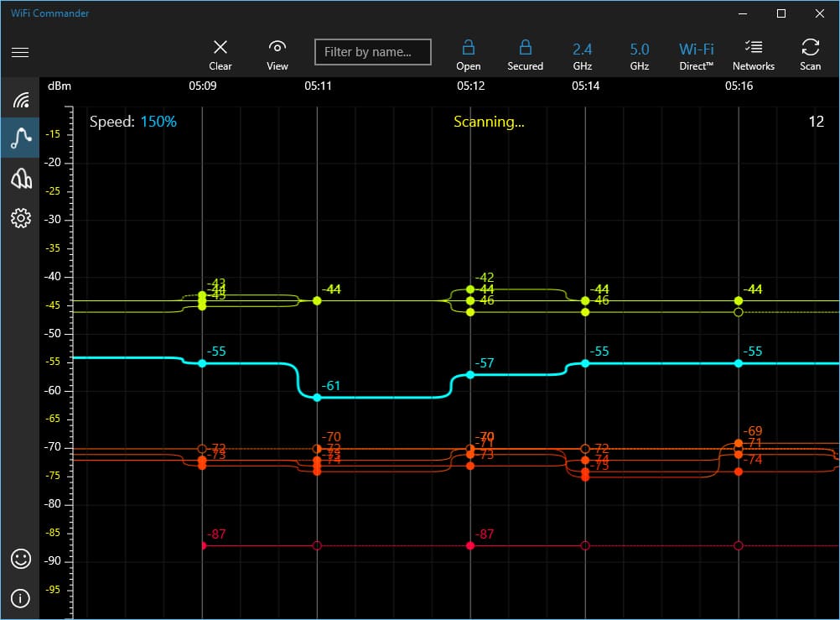Open the Networks list
The width and height of the screenshot is (840, 620).
(x=754, y=54)
